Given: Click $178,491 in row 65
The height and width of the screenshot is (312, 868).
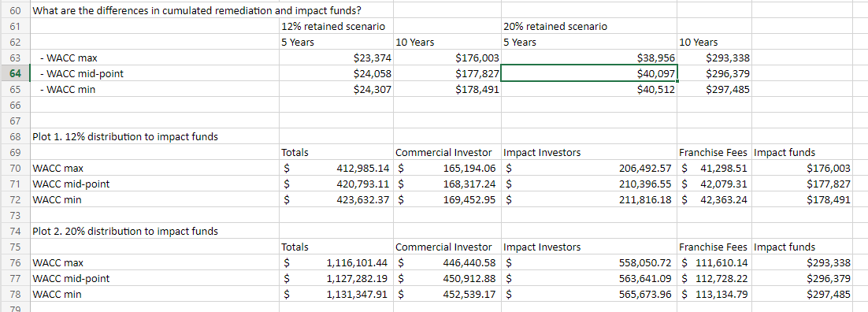Looking at the screenshot, I should 447,89.
